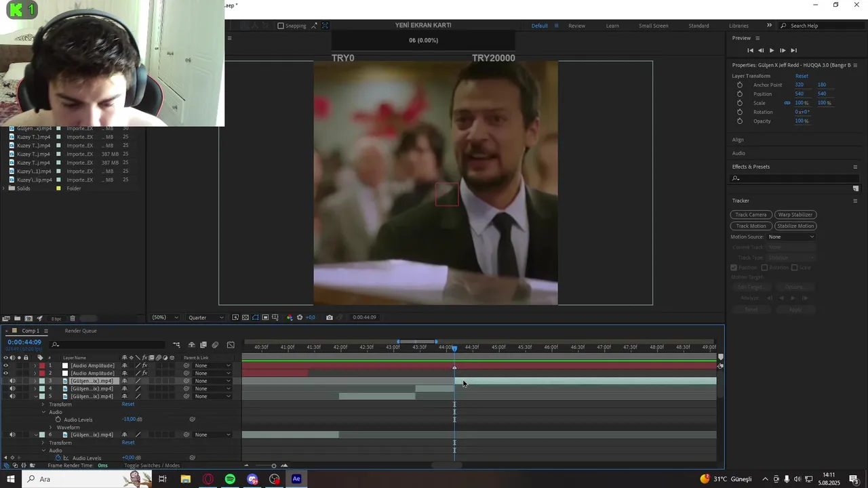Viewport: 868px width, 488px height.
Task: Take a snapshot of the viewer
Action: coord(330,317)
